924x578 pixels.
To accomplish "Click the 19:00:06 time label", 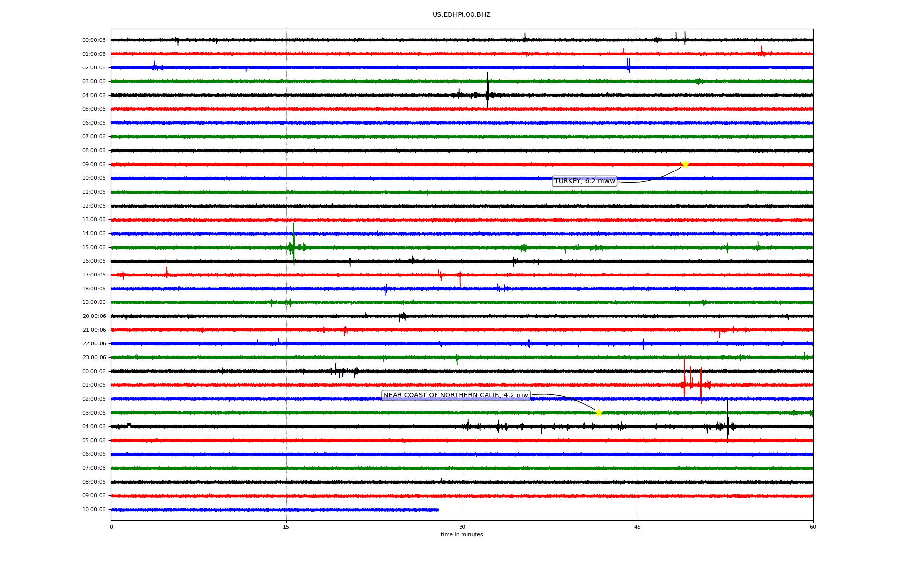I will tap(94, 302).
